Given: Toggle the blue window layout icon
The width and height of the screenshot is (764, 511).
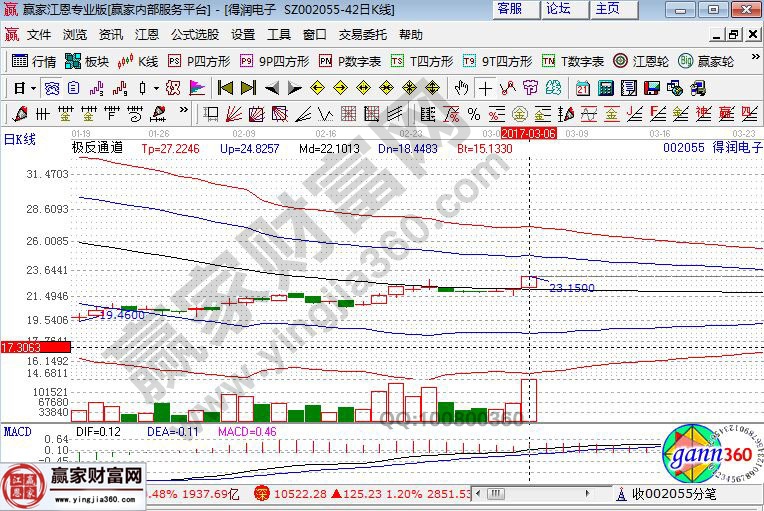Looking at the screenshot, I should (x=51, y=89).
